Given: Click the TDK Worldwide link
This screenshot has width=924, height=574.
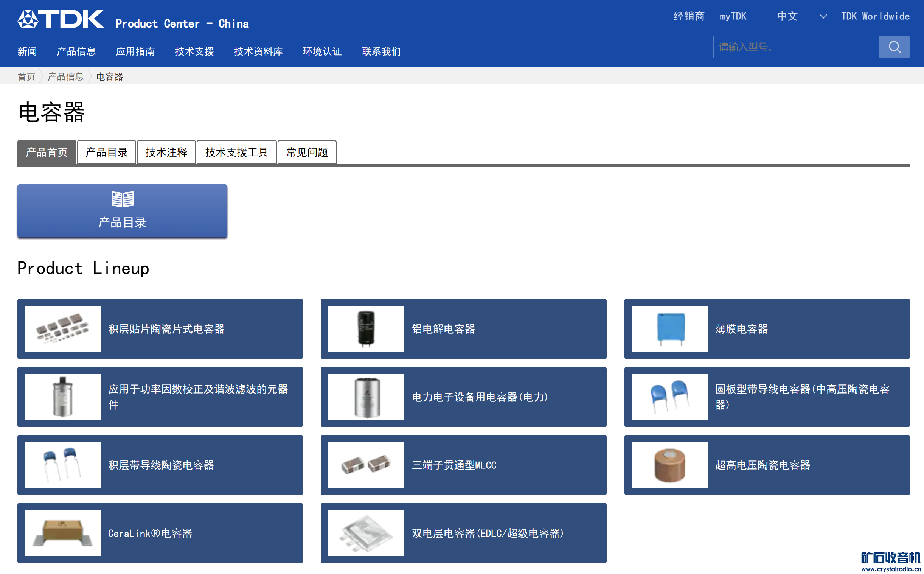Looking at the screenshot, I should (875, 16).
